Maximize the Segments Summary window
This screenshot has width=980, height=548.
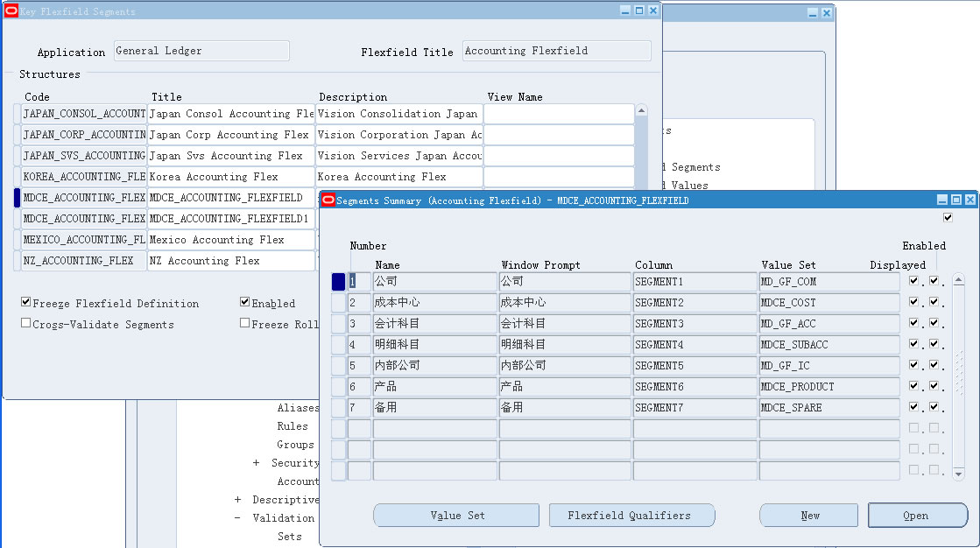[x=956, y=200]
